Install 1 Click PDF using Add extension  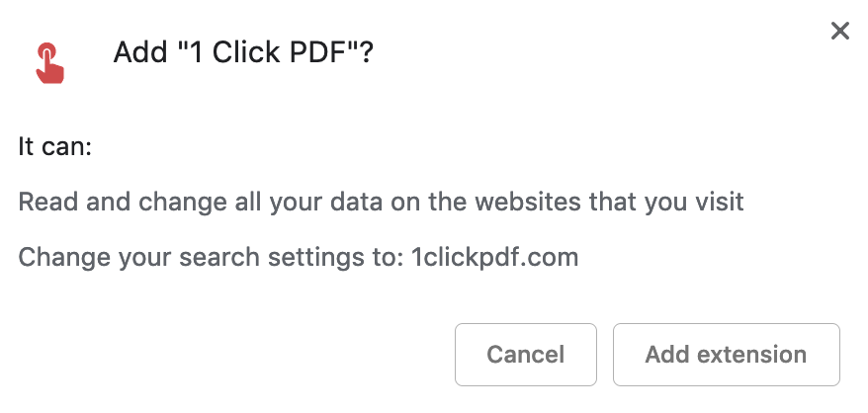click(726, 355)
